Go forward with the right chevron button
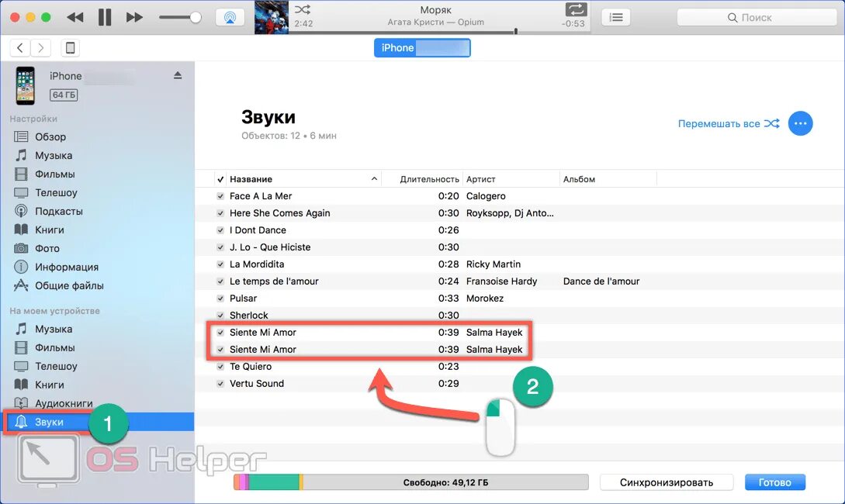This screenshot has width=845, height=504. pos(41,48)
